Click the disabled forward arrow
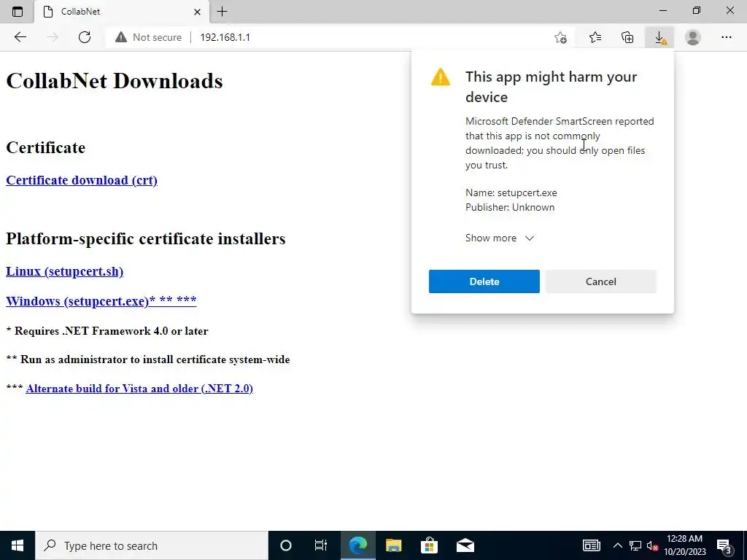Image resolution: width=747 pixels, height=560 pixels. tap(53, 37)
